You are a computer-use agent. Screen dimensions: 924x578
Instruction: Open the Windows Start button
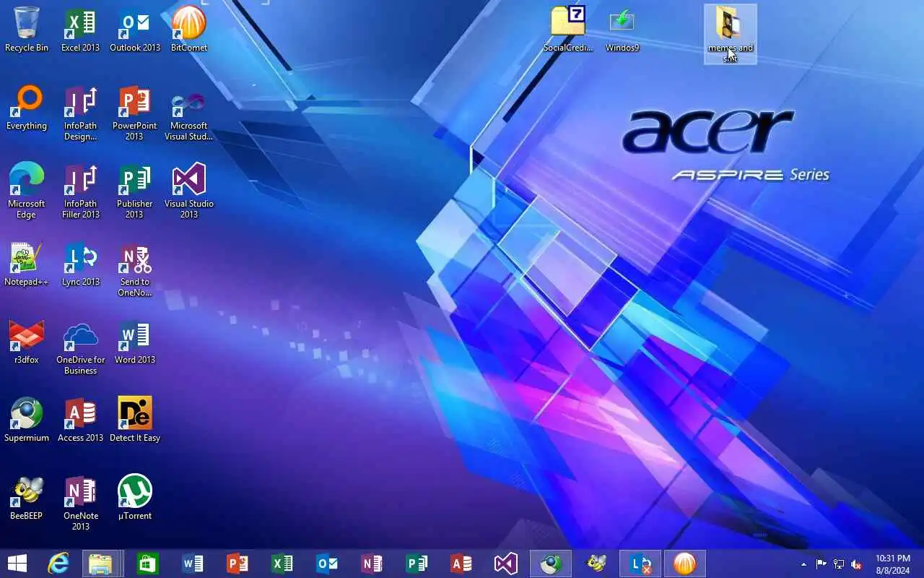click(17, 564)
